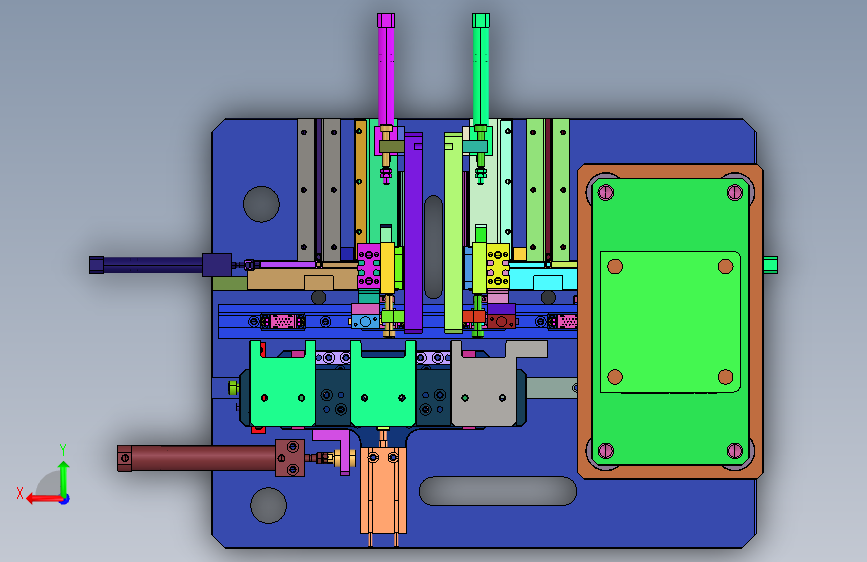Select the magenta screw at bottom-right of green cover

[734, 450]
